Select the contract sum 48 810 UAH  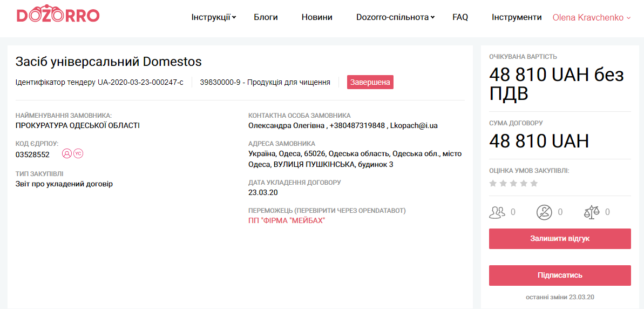(x=539, y=141)
